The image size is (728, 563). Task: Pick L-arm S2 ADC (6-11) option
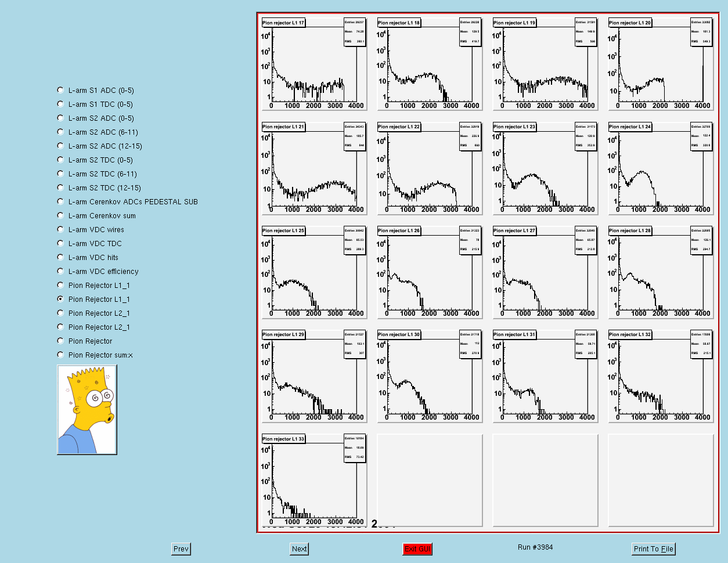click(x=60, y=132)
